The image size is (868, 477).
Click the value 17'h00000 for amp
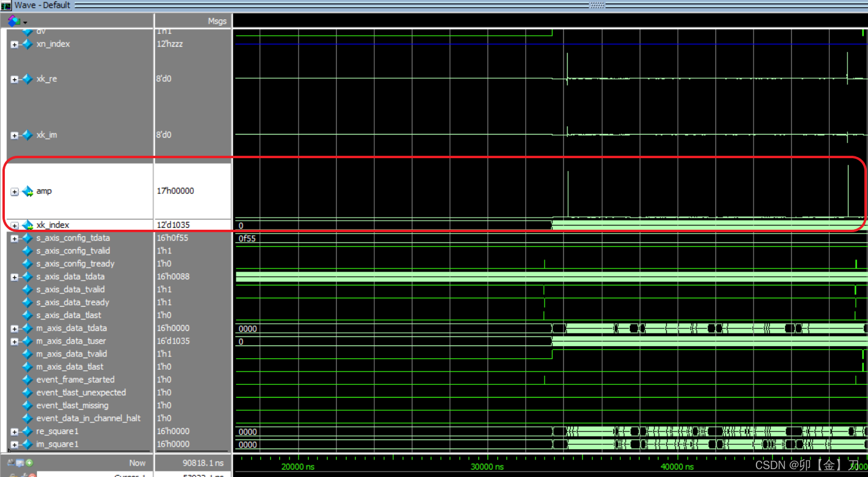[x=175, y=191]
